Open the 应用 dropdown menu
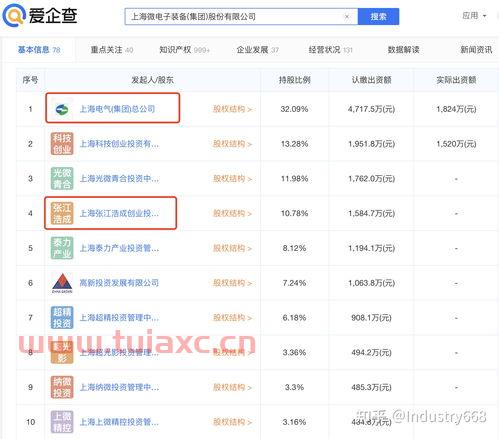 pyautogui.click(x=474, y=16)
